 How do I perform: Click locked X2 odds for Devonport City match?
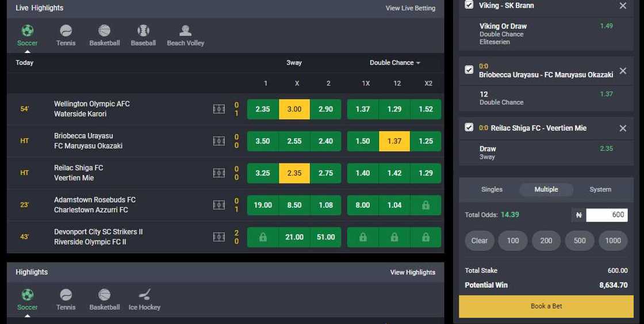(x=425, y=237)
